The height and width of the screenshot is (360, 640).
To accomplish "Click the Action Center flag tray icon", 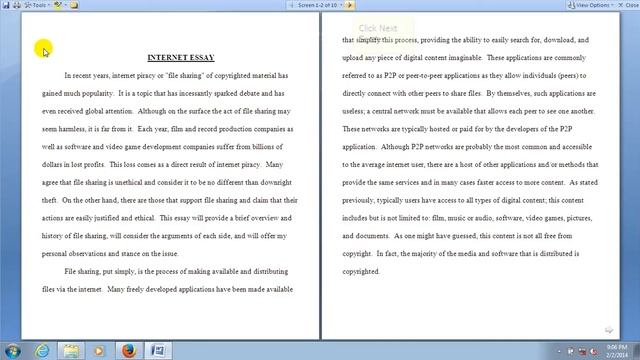I will pyautogui.click(x=571, y=351).
